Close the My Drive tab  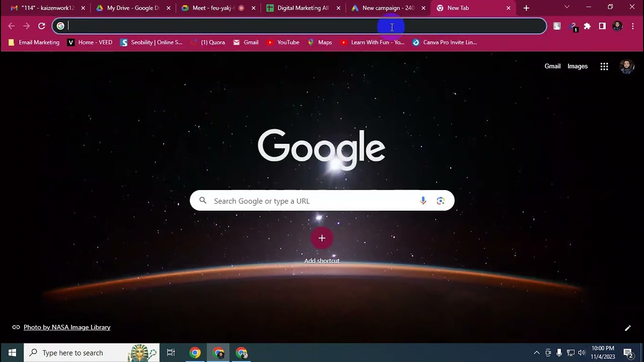[168, 8]
